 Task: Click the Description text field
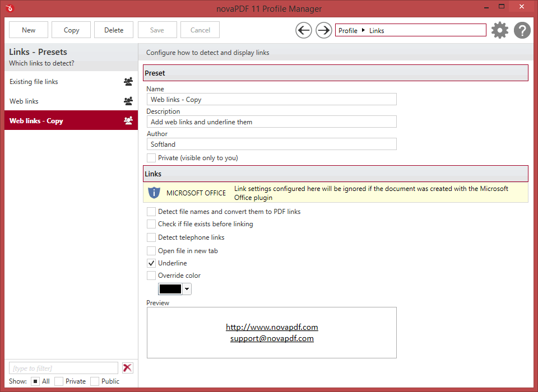(x=271, y=122)
